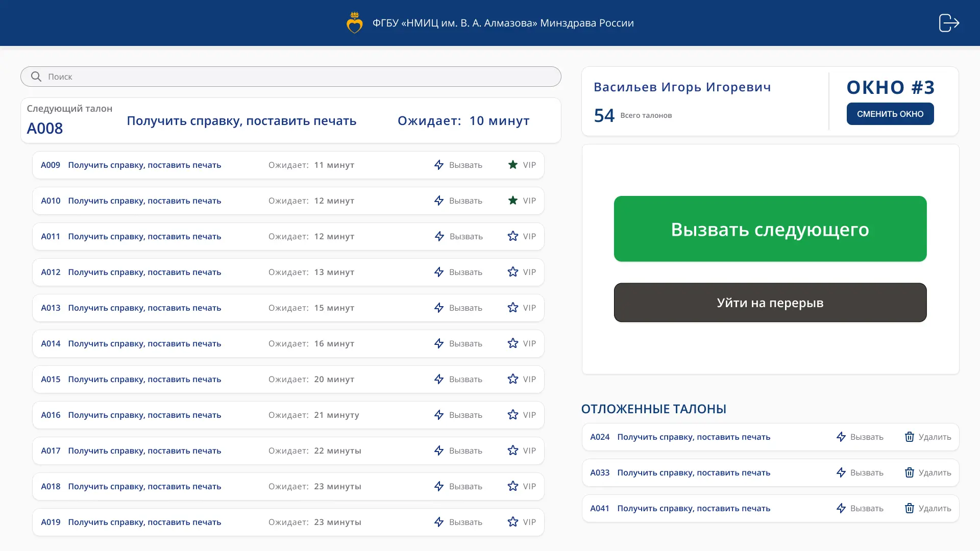Select the next ticket number A008
The width and height of the screenshot is (980, 551).
pyautogui.click(x=45, y=128)
